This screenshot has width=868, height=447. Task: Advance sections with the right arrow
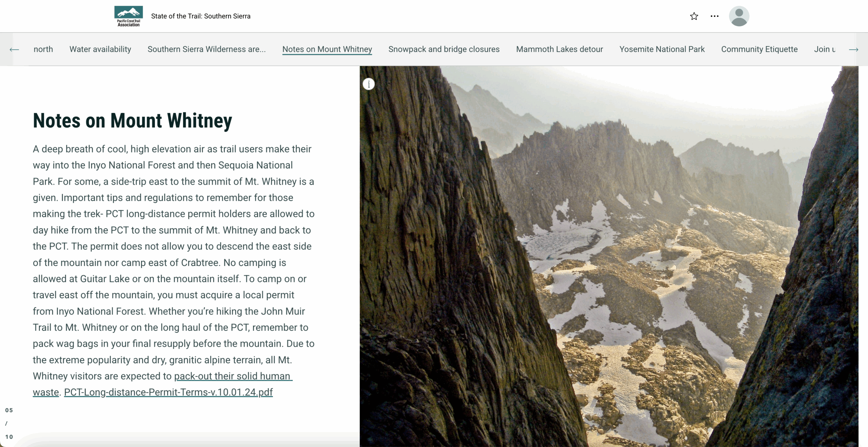click(853, 49)
